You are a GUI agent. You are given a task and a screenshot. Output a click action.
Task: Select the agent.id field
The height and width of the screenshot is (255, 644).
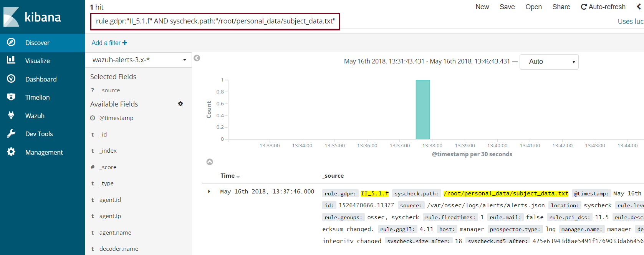(110, 200)
